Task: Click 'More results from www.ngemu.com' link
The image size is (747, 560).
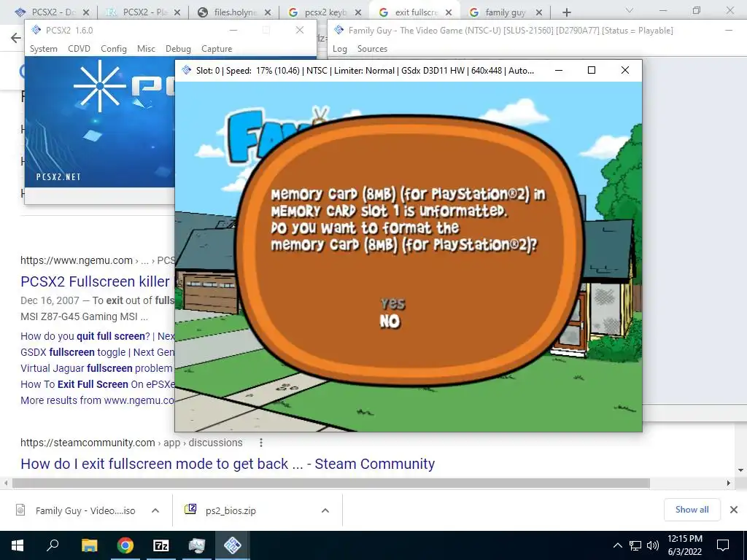Action: 97,400
